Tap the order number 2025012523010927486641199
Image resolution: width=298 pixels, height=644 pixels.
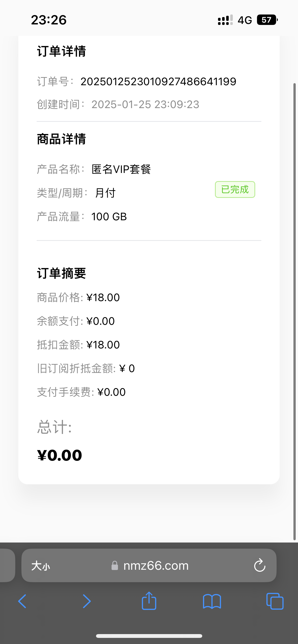[x=158, y=82]
